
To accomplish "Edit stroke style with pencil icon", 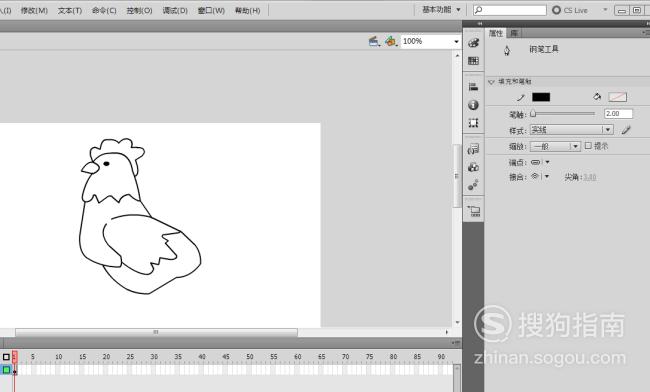I will (626, 130).
